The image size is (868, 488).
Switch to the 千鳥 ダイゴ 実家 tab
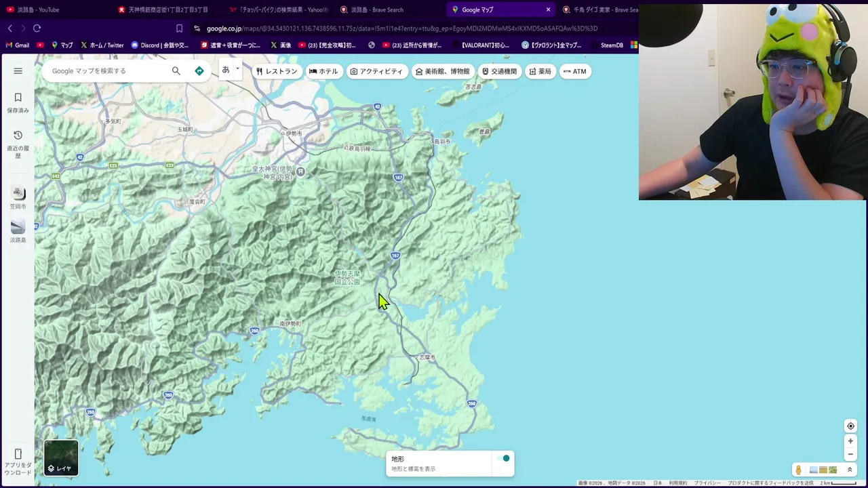coord(600,9)
